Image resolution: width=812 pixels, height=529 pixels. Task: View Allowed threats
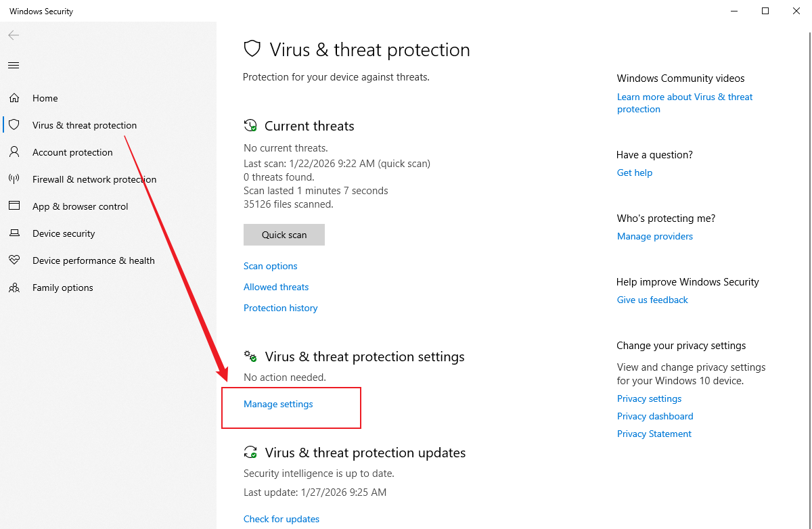click(275, 287)
